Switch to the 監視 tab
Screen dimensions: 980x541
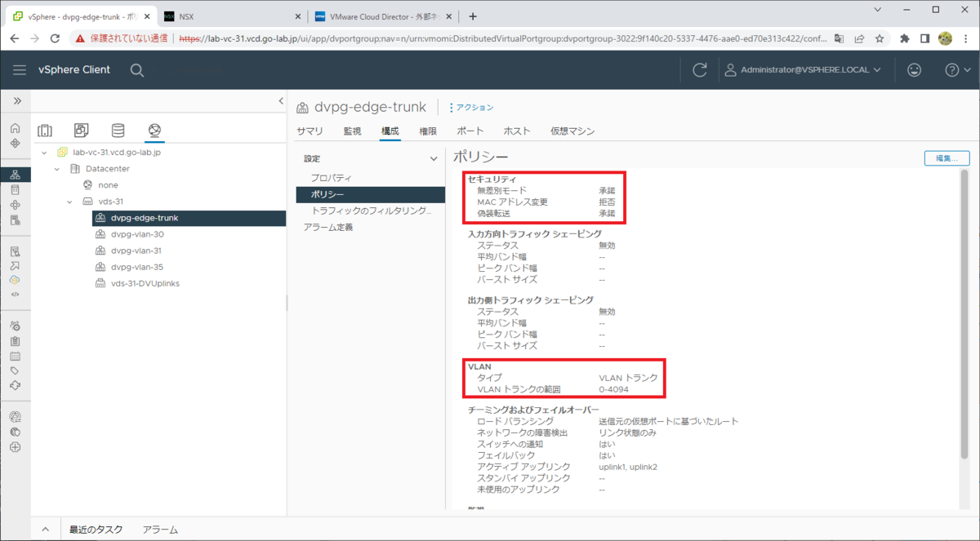352,131
